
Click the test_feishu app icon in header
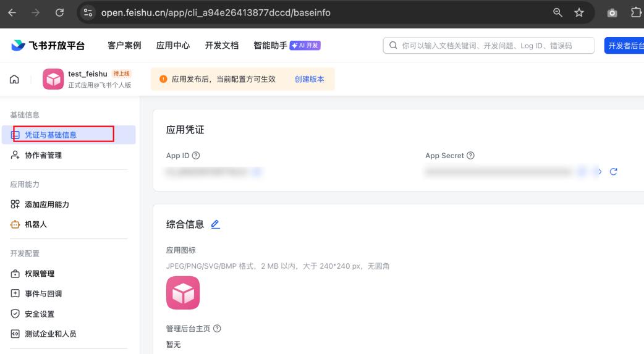(x=53, y=79)
